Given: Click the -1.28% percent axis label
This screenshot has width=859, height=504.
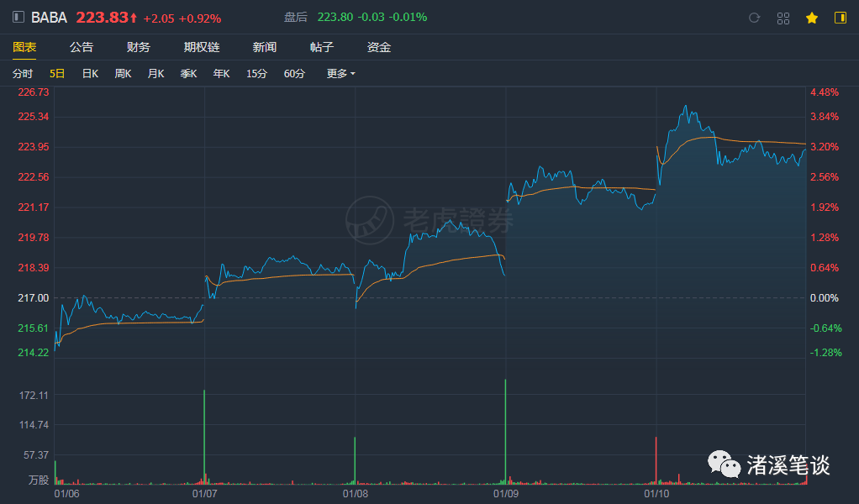Looking at the screenshot, I should 825,353.
